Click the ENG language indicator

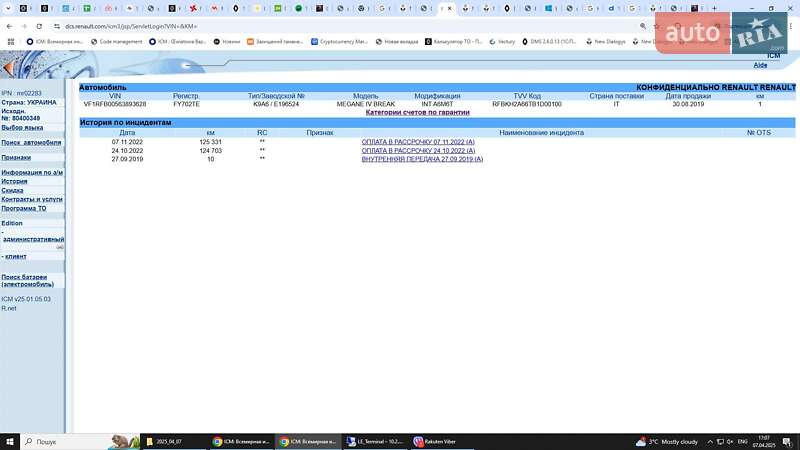[743, 441]
